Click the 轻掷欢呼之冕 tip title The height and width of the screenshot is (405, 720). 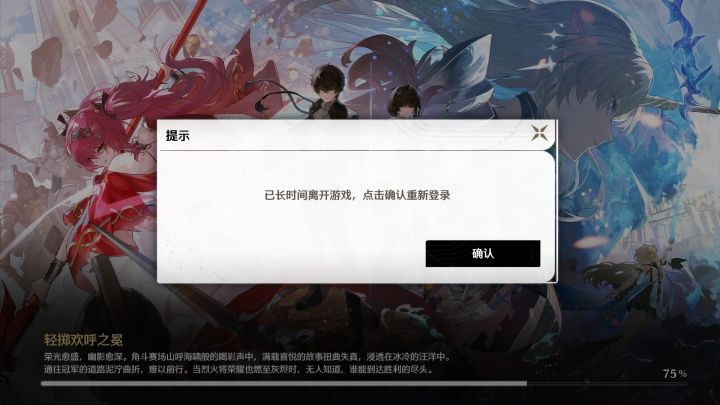pos(83,340)
